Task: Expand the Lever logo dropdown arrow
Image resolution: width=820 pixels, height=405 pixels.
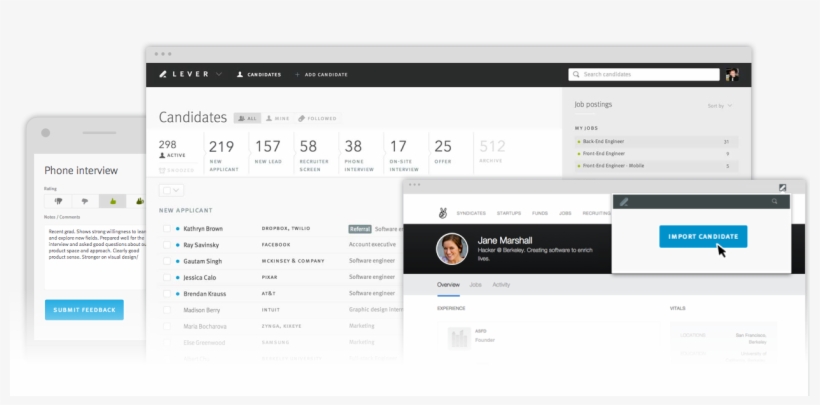Action: (221, 75)
